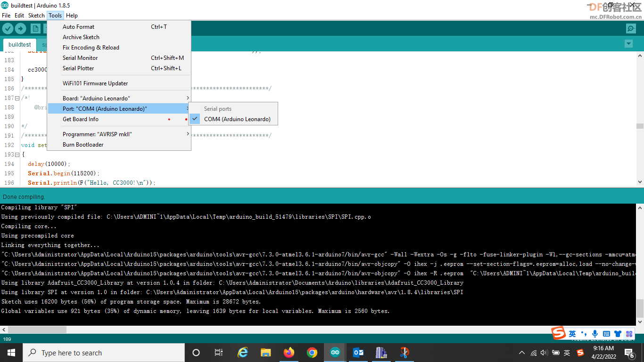644x362 pixels.
Task: Click the Upload arrow toolbar button
Action: 20,28
